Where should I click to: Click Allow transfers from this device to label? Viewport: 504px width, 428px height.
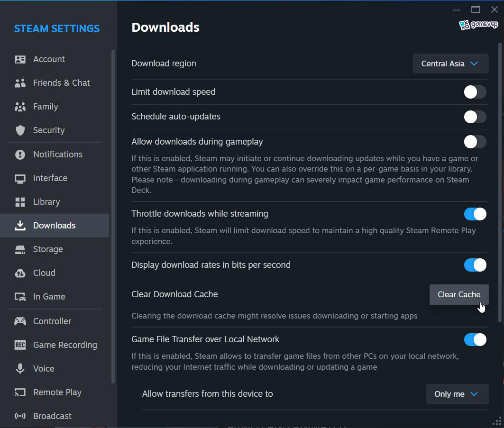coord(207,394)
